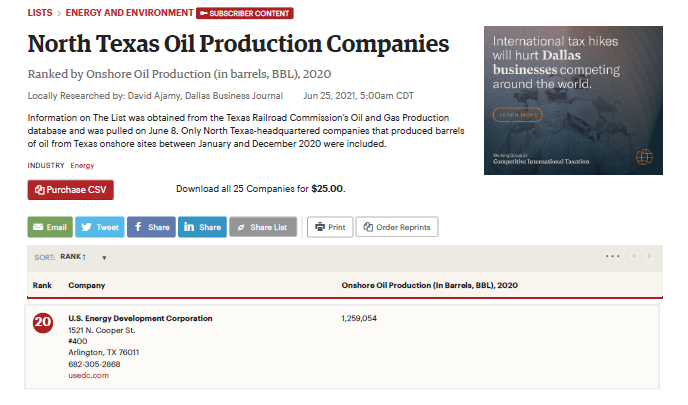
Task: Open Order Reprints
Action: (397, 227)
